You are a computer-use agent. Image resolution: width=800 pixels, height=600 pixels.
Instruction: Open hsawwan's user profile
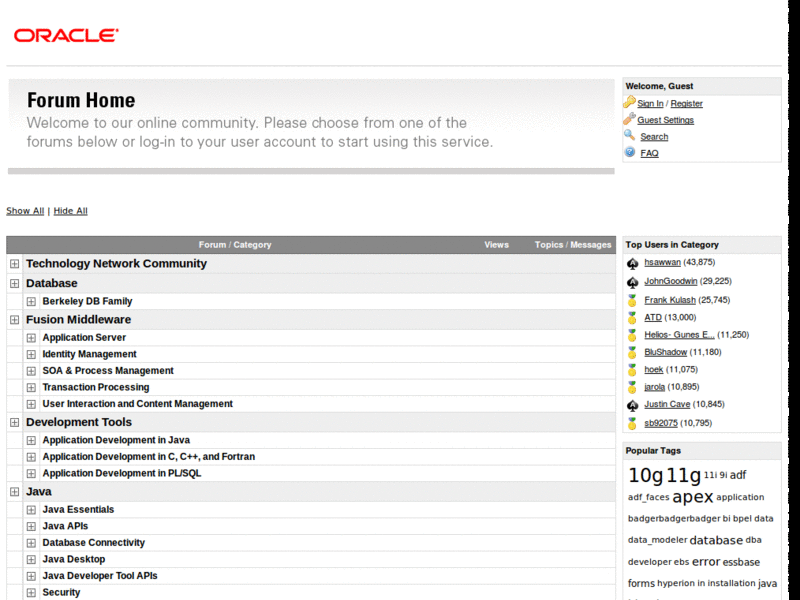662,262
